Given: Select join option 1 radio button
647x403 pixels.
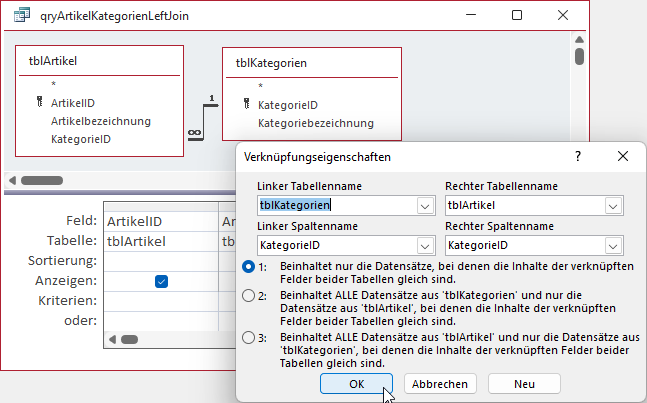Looking at the screenshot, I should click(x=248, y=268).
